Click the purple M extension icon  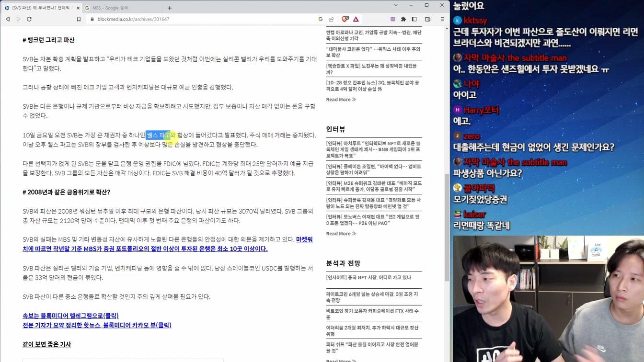pos(392,19)
